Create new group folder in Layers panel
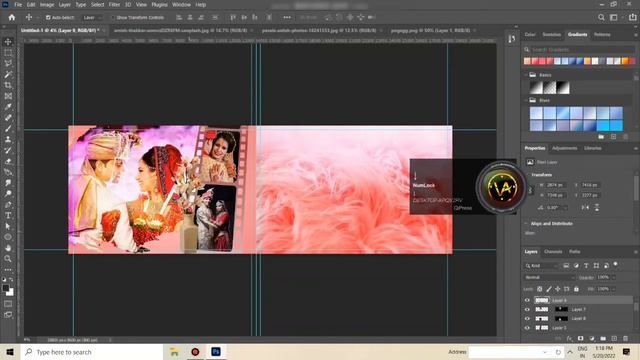The image size is (640, 360). pyautogui.click(x=603, y=338)
